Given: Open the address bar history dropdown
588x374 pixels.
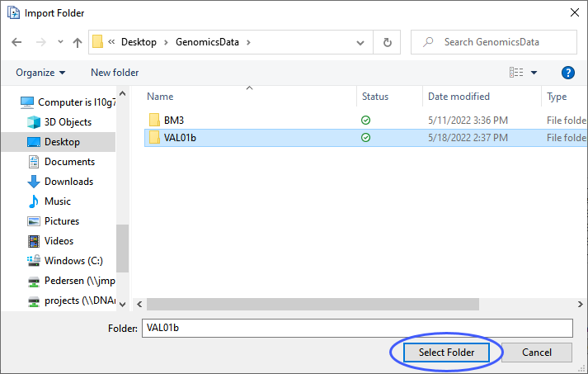Looking at the screenshot, I should click(360, 43).
